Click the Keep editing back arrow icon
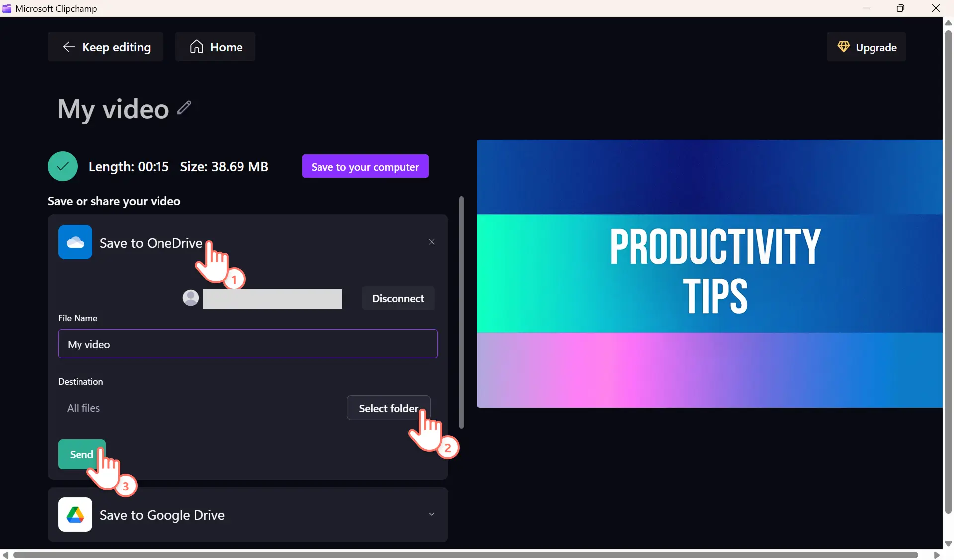 pyautogui.click(x=68, y=46)
